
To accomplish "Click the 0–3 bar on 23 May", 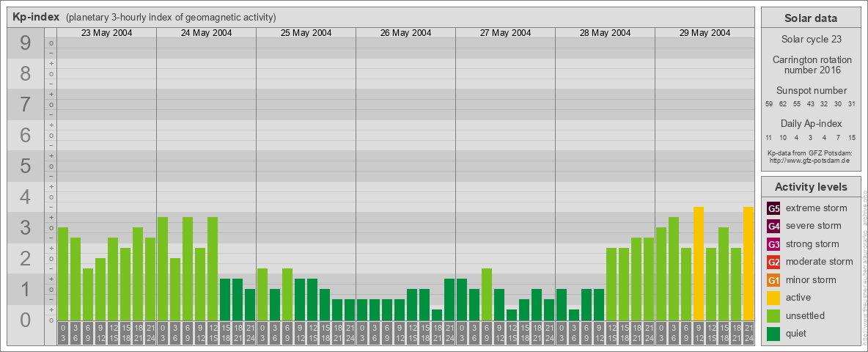I will tap(63, 274).
